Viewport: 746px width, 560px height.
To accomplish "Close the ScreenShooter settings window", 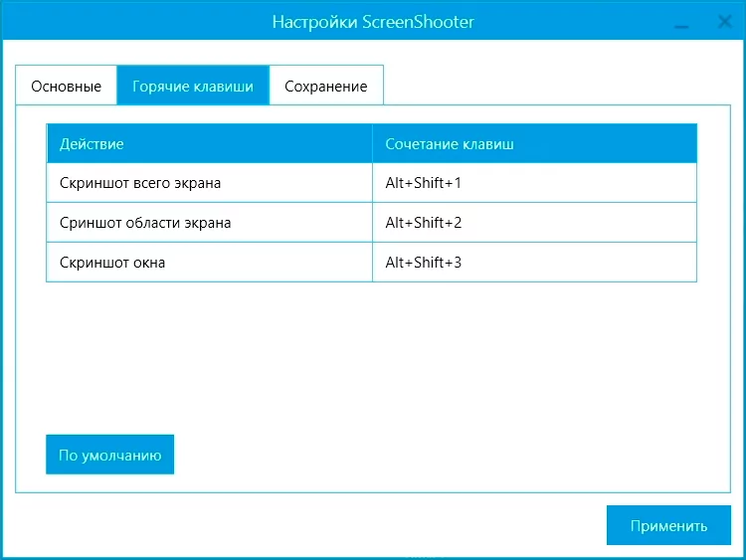I will (x=724, y=22).
